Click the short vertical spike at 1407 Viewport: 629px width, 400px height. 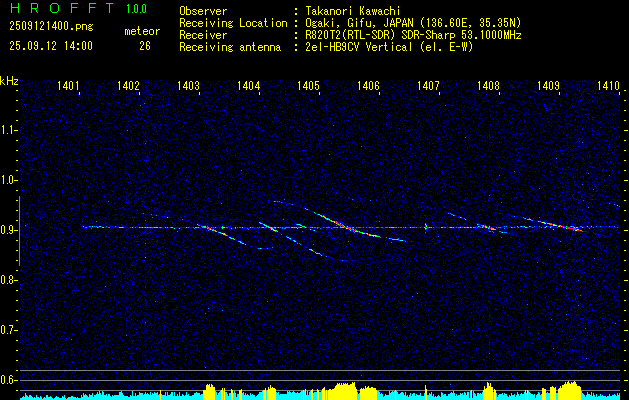coord(425,227)
